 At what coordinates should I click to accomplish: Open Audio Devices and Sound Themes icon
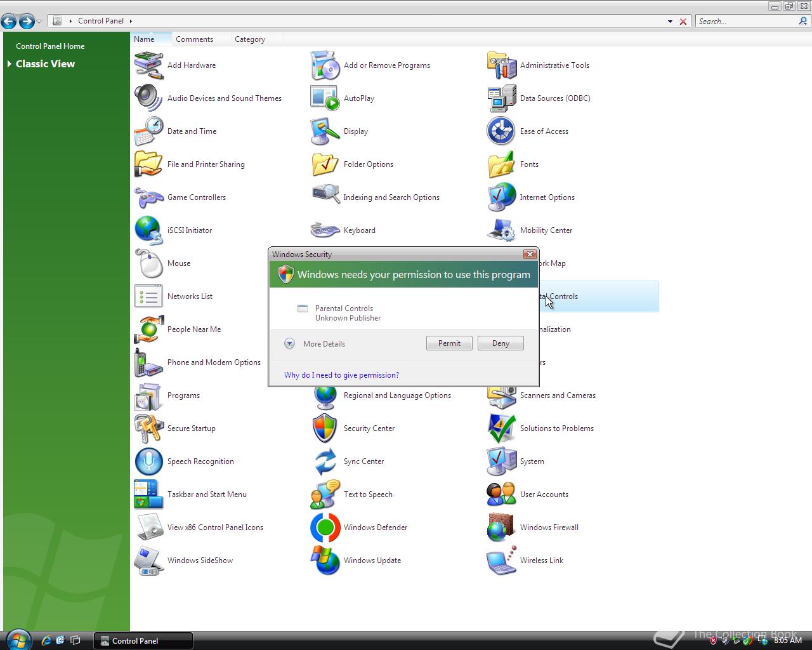tap(149, 98)
